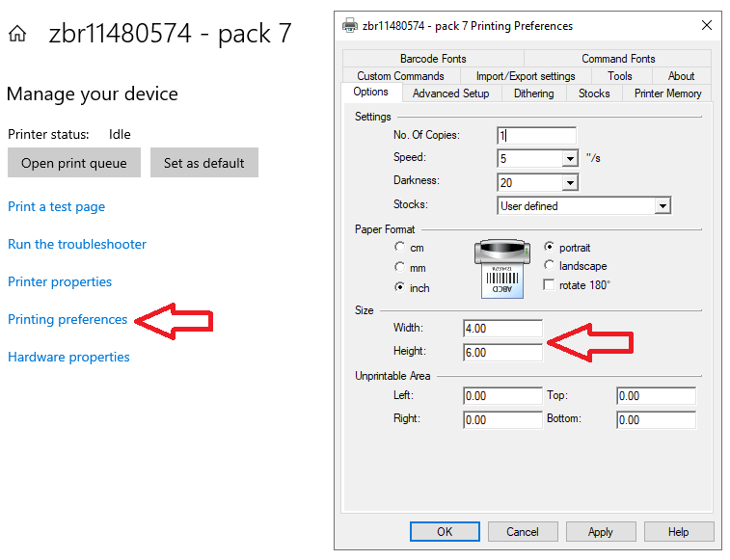The image size is (730, 560).
Task: Click the Width size input field
Action: coord(501,329)
